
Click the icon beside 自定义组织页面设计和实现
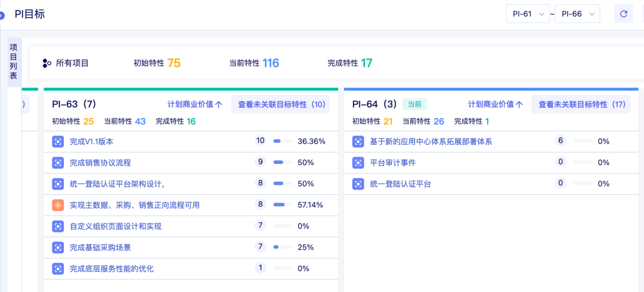[x=58, y=226]
